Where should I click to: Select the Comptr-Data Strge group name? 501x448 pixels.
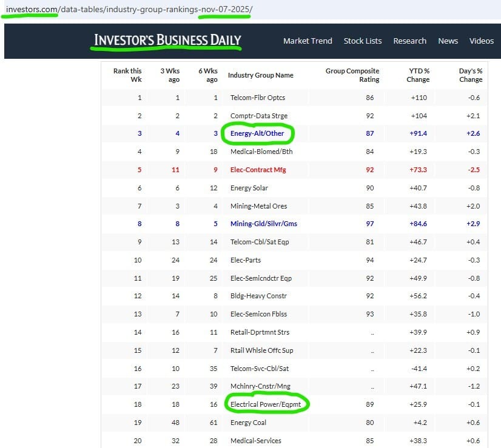(x=259, y=116)
